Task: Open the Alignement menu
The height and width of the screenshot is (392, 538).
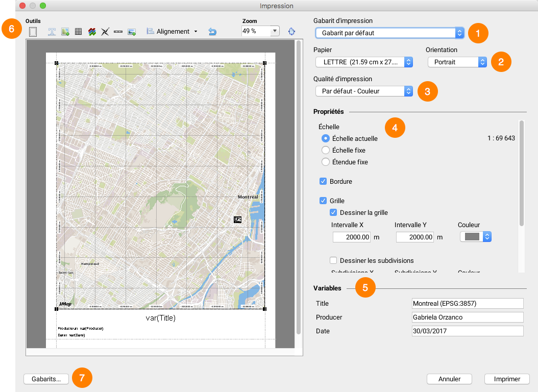Action: coord(173,32)
